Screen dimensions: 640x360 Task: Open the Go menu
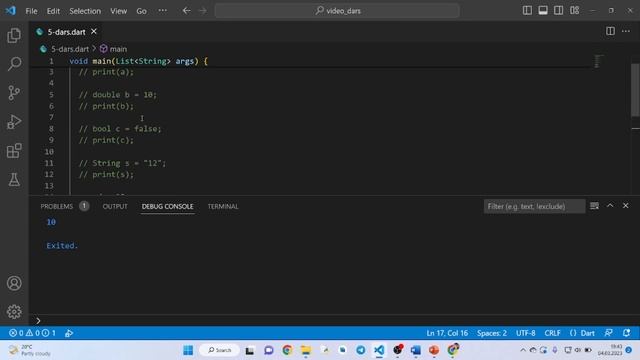pos(141,11)
